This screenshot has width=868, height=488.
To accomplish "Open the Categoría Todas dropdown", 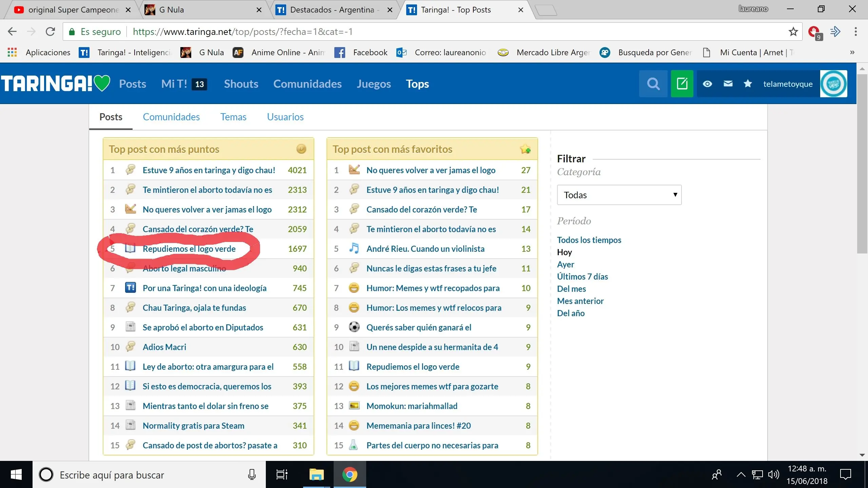I will tap(619, 195).
